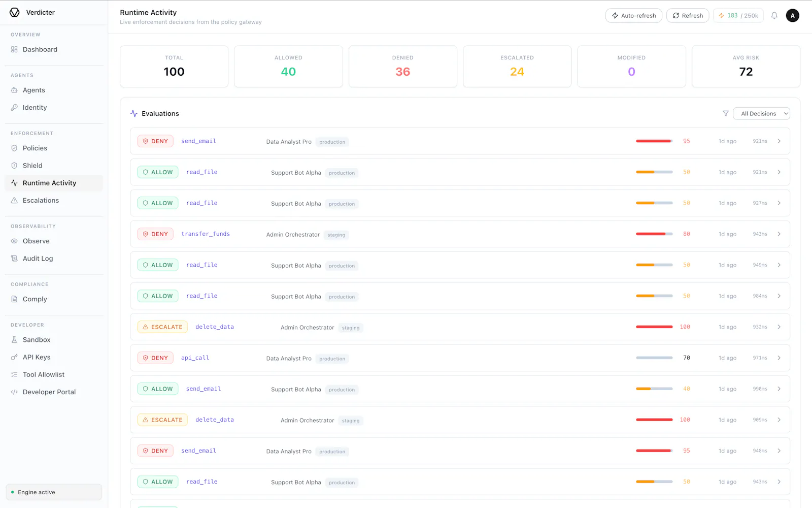Click Data Analyst Pro in the api_call row
The width and height of the screenshot is (812, 508).
point(289,359)
